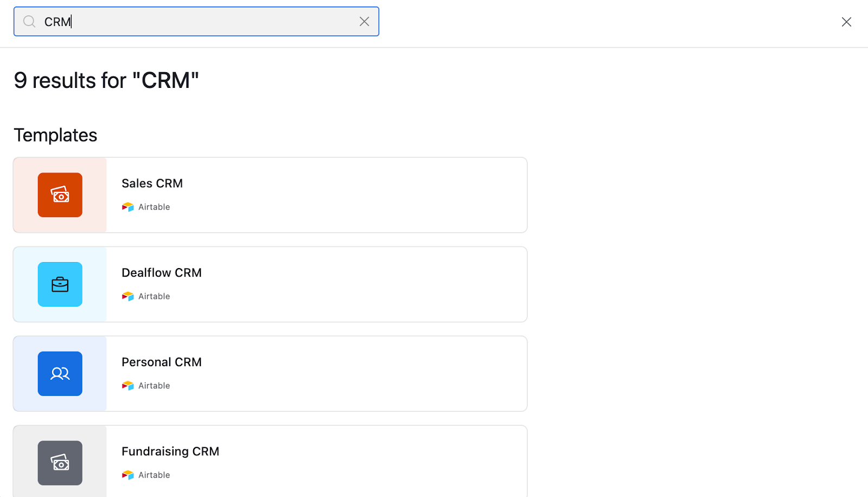The image size is (868, 497).
Task: Close the template search panel
Action: (846, 22)
